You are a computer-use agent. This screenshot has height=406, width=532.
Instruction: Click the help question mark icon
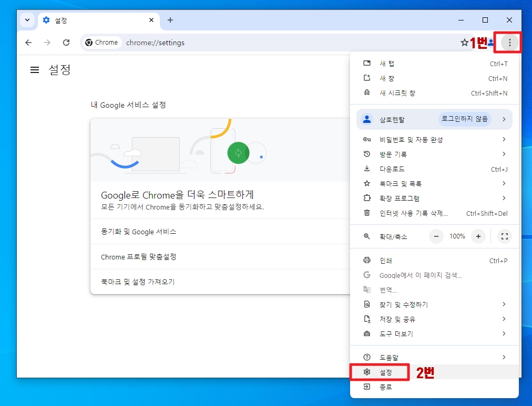[367, 357]
